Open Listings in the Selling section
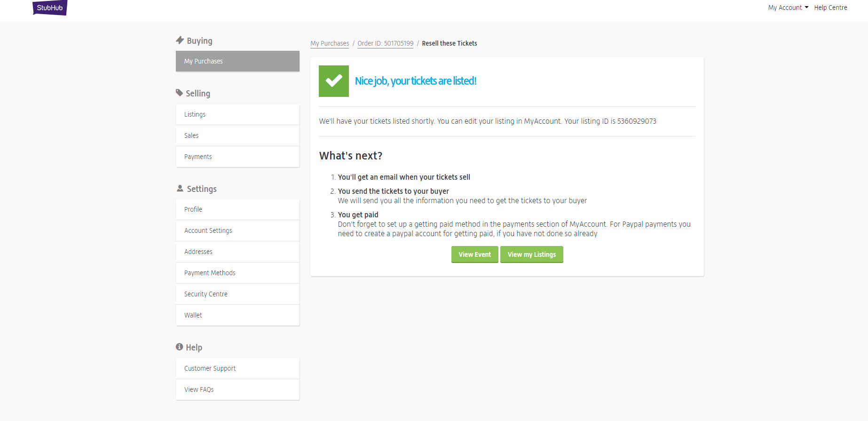868x421 pixels. point(237,114)
